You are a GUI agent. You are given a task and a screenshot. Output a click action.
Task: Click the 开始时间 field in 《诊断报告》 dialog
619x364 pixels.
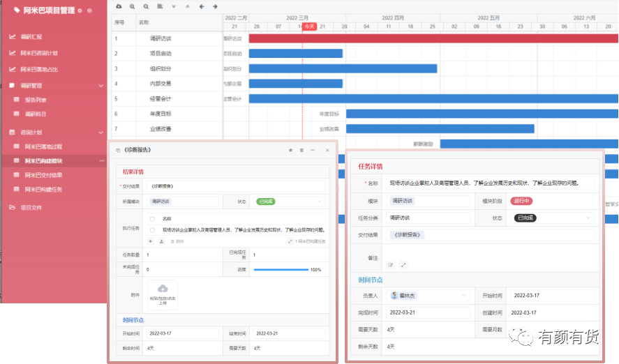(184, 333)
